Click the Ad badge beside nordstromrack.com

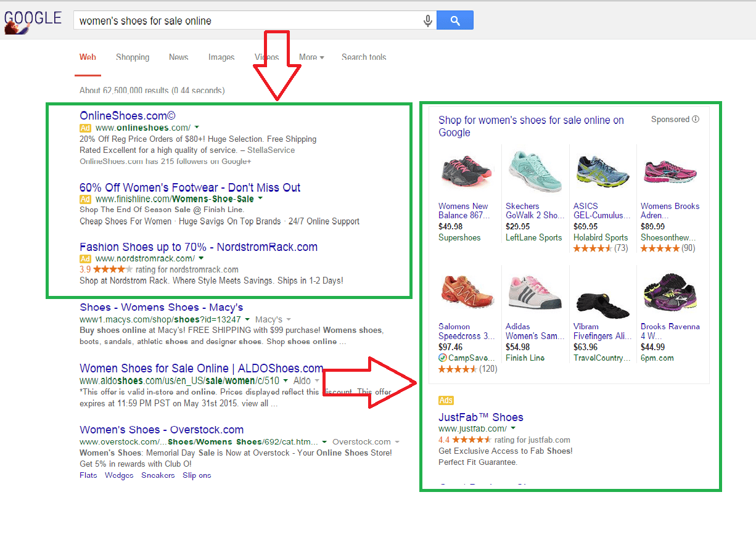pos(85,258)
